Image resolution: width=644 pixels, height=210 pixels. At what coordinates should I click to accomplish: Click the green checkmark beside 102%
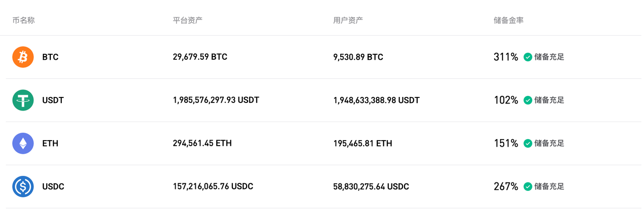(528, 100)
